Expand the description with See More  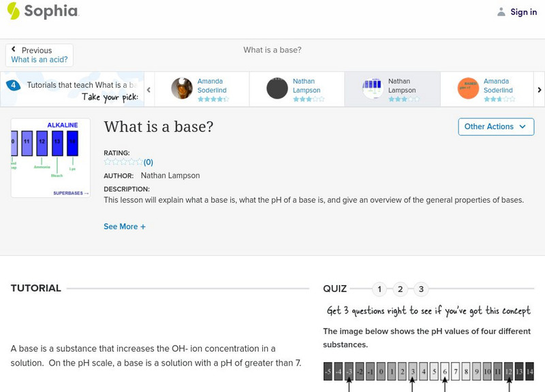(125, 227)
